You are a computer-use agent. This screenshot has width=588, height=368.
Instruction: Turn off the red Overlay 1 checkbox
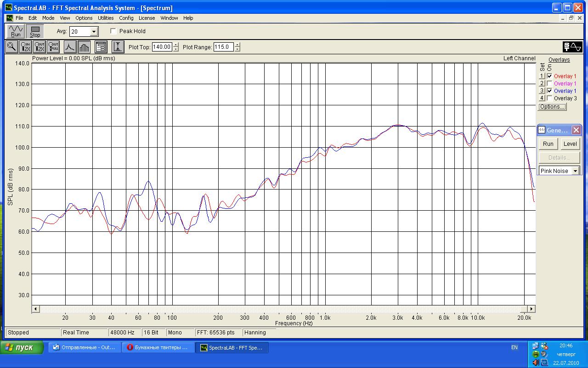(x=549, y=76)
